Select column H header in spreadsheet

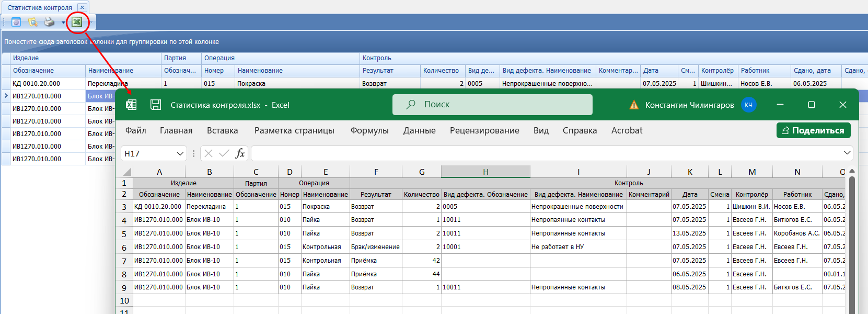coord(485,172)
